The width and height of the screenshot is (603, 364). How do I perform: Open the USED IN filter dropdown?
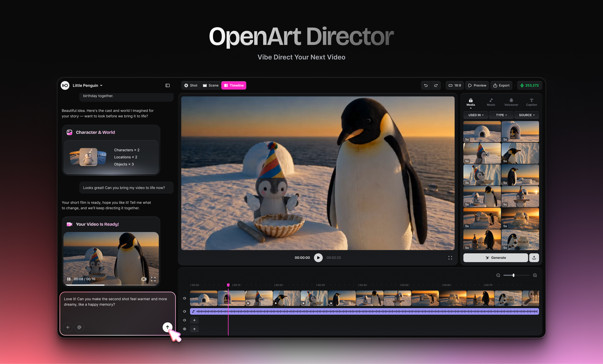[476, 115]
